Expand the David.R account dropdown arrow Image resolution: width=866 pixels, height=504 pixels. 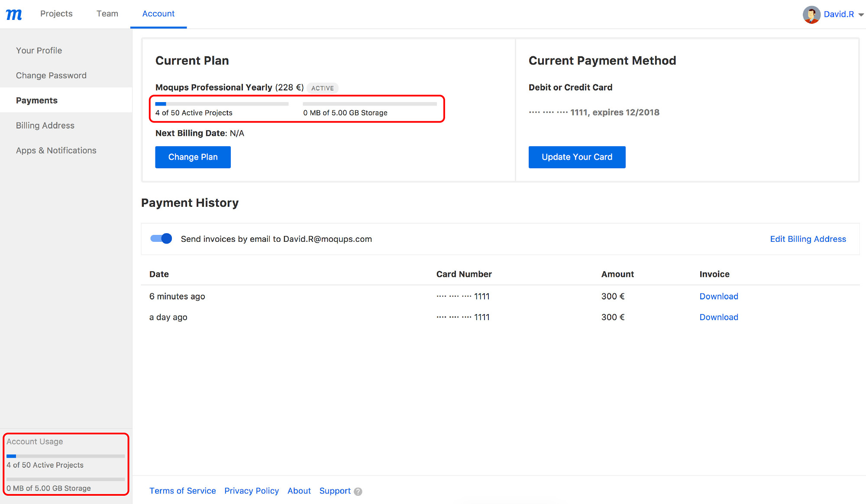point(861,15)
